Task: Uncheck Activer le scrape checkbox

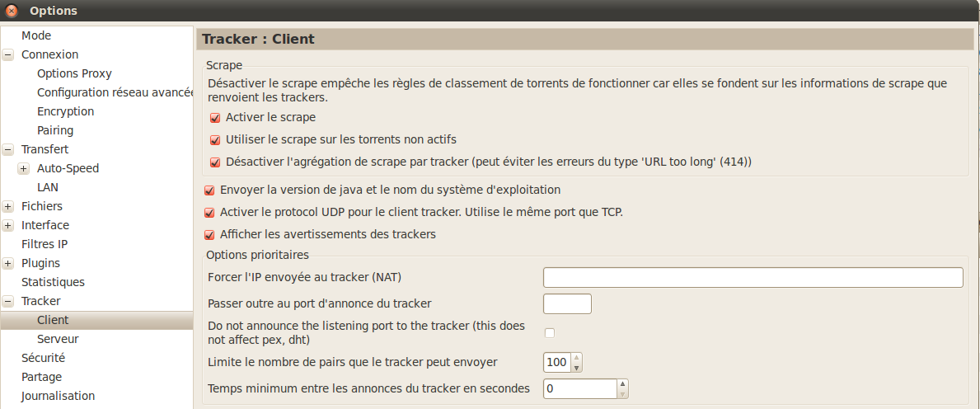Action: pos(216,118)
